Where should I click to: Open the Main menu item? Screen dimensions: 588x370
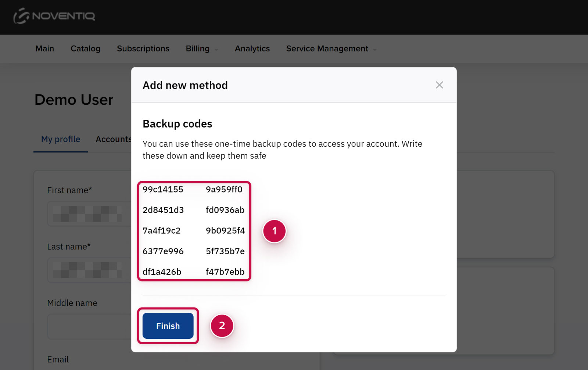click(44, 49)
